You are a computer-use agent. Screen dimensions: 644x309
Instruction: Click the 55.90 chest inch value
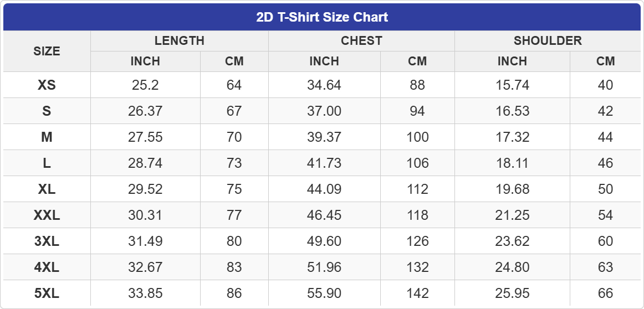click(x=324, y=293)
